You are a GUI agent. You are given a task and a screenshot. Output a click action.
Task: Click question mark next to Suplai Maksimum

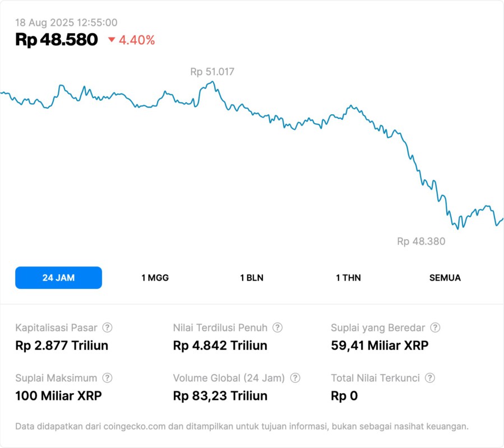coord(107,378)
